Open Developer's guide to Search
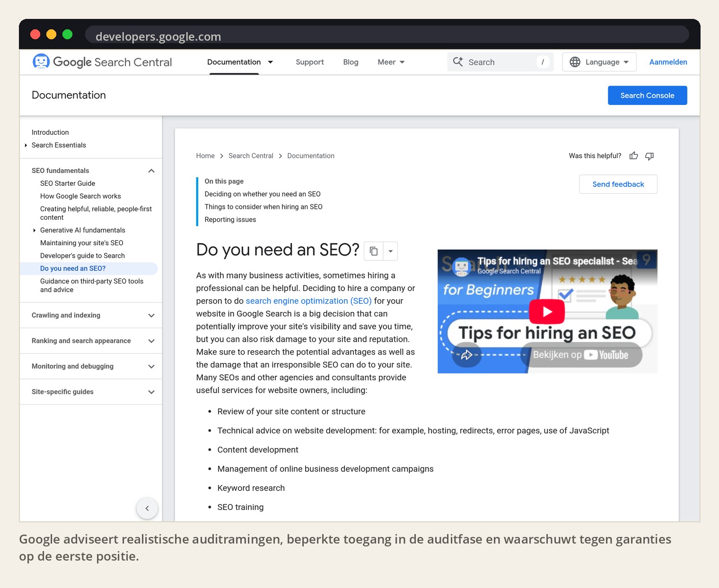 point(82,256)
